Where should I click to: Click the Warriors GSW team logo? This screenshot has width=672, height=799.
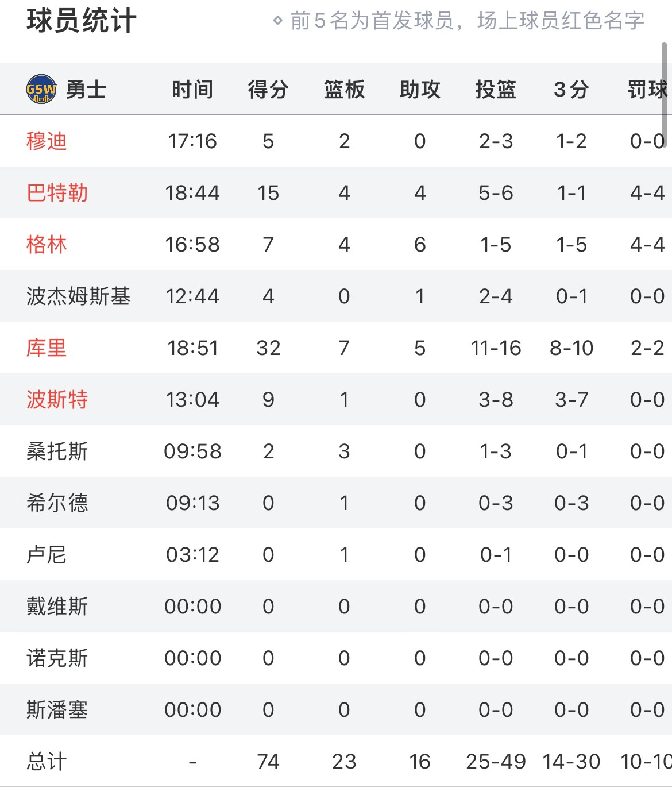(x=41, y=89)
